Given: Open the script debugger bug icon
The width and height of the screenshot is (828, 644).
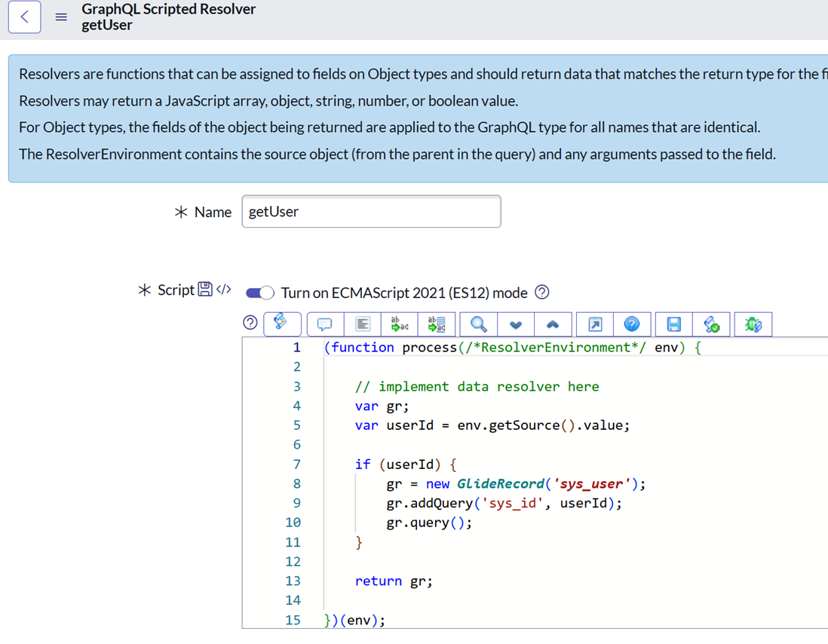Looking at the screenshot, I should click(x=753, y=324).
